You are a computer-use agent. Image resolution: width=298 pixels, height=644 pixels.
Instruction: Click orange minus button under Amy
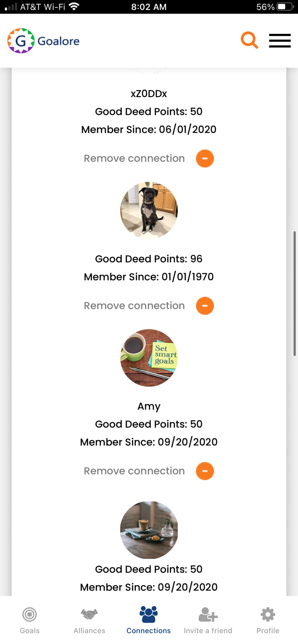[x=205, y=471]
